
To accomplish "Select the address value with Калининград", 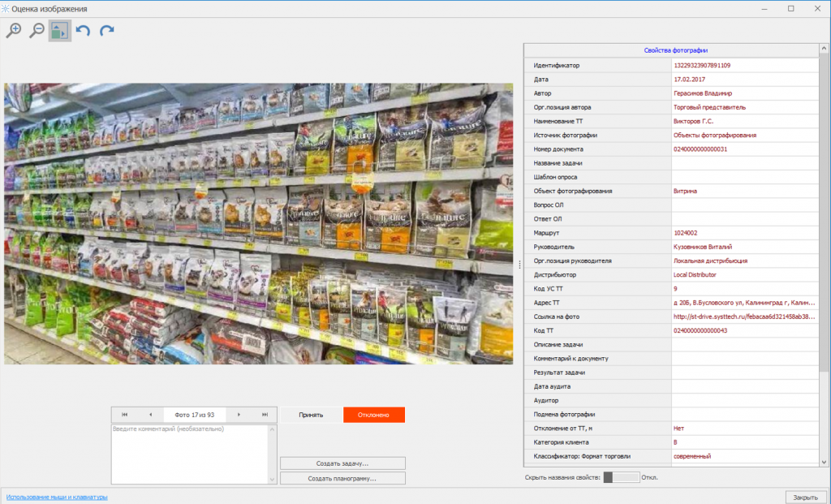I will coord(744,303).
